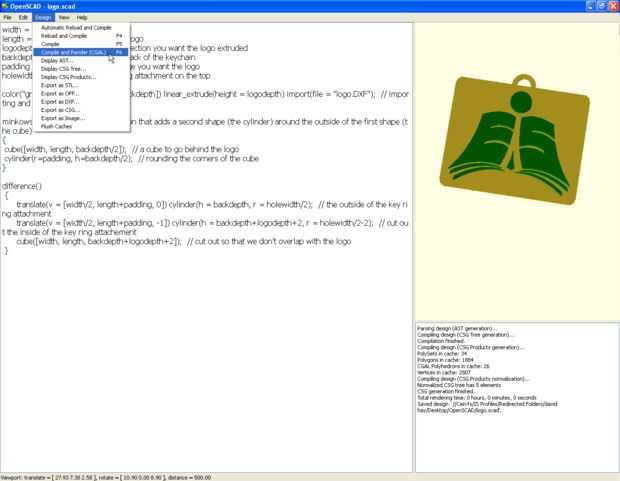
Task: Click console line 'PolySets in cache: 34'
Action: [x=442, y=354]
